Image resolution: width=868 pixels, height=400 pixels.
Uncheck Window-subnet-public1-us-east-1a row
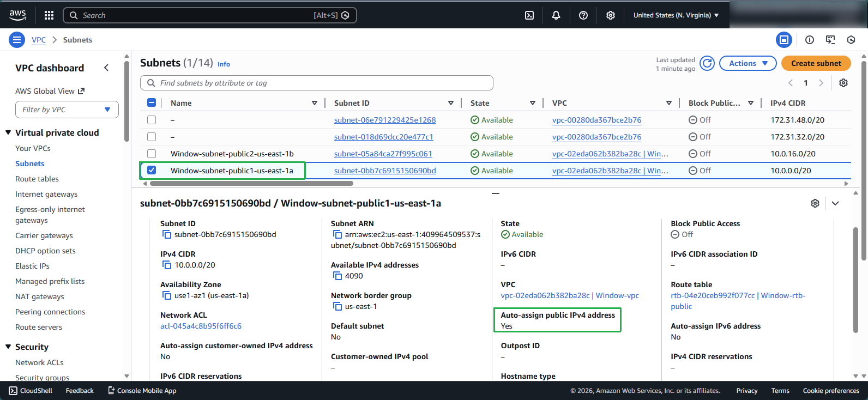point(152,171)
